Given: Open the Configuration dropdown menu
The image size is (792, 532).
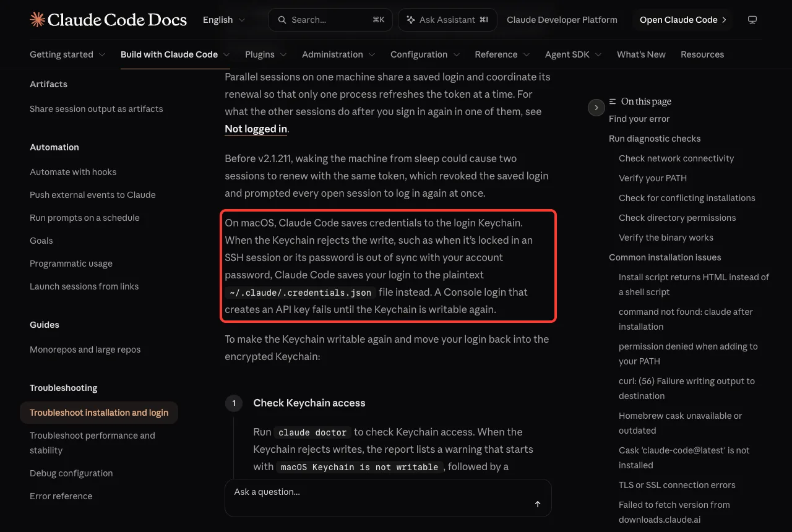Looking at the screenshot, I should (x=425, y=54).
